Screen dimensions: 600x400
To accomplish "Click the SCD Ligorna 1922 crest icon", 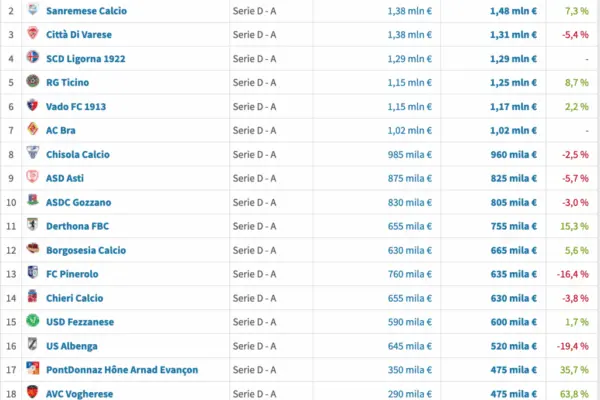I will tap(32, 58).
